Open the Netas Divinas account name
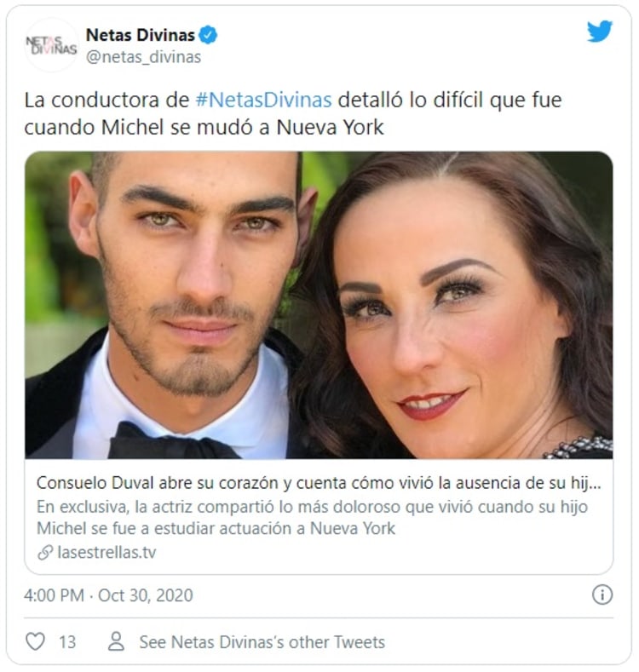The image size is (639, 672). pyautogui.click(x=141, y=35)
